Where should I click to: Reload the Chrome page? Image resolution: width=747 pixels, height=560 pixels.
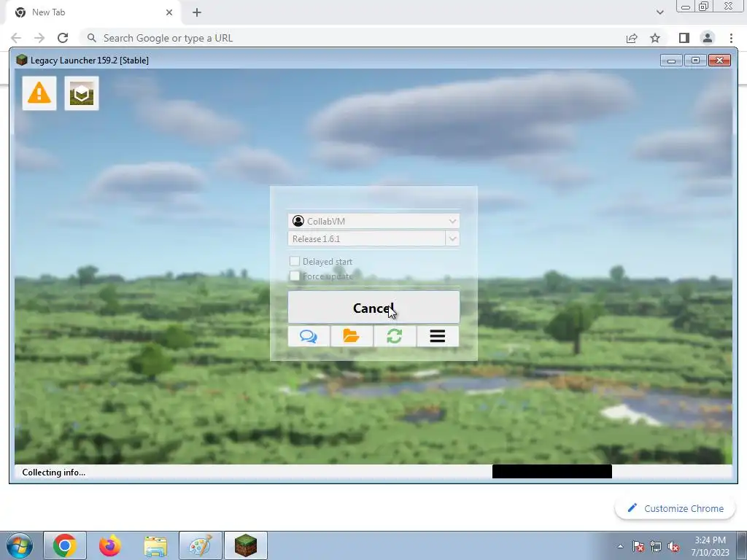pyautogui.click(x=63, y=38)
